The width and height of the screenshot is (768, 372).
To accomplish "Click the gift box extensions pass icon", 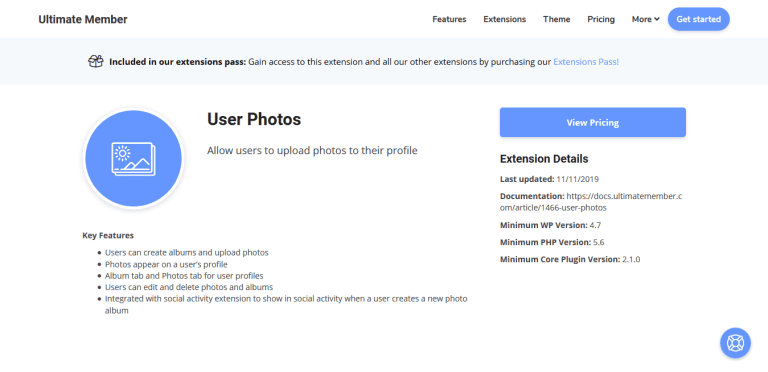I will [96, 61].
